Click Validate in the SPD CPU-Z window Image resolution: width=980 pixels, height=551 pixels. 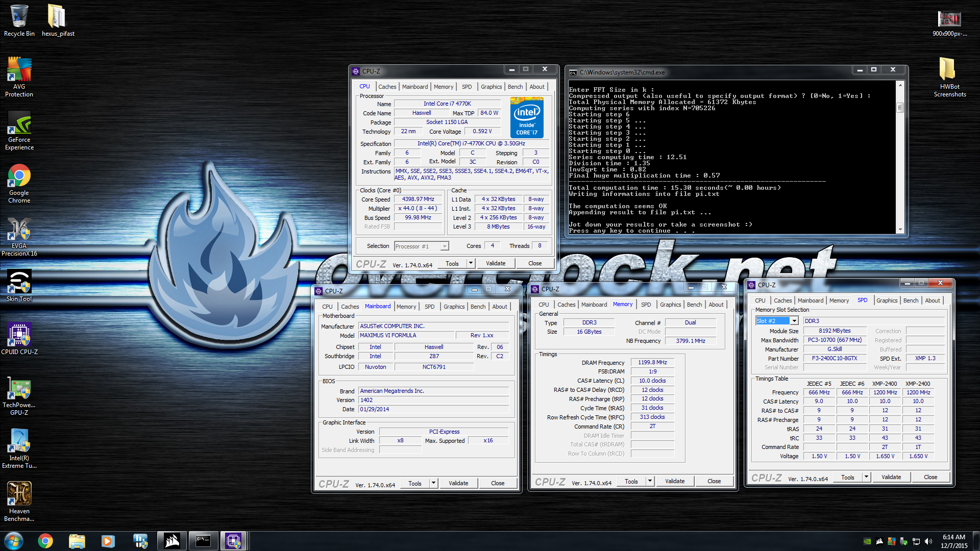click(891, 477)
